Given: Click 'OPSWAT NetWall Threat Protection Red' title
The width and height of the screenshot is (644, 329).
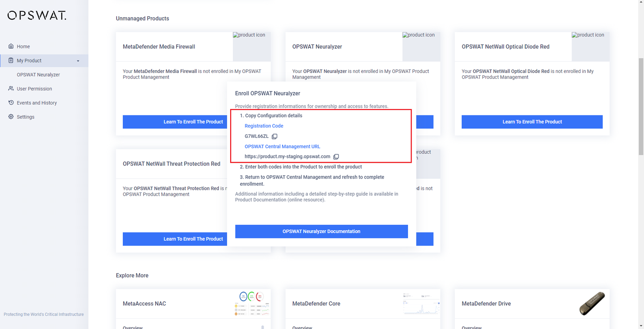Looking at the screenshot, I should 171,164.
